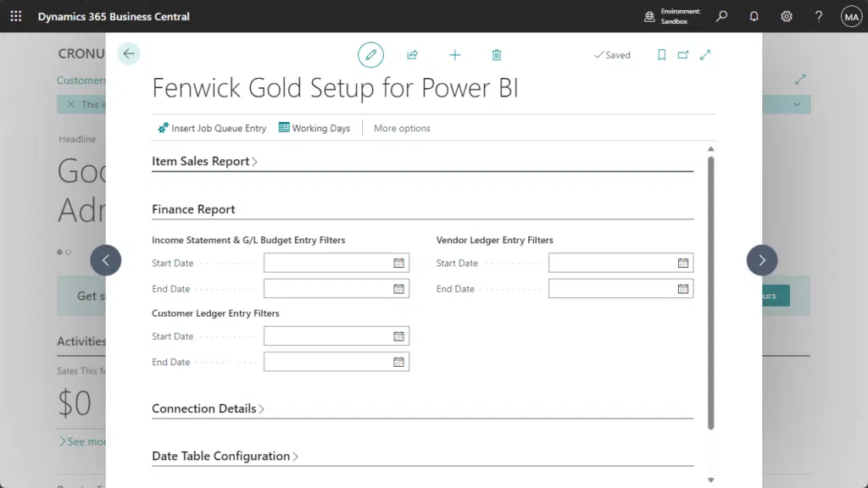
Task: Open the app launcher waffle menu
Action: (16, 16)
